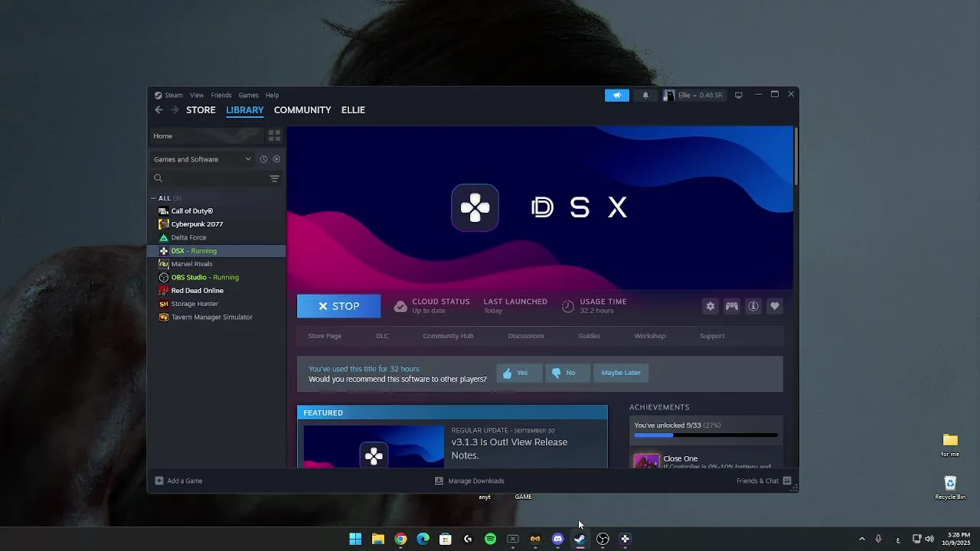Click the library page vertical scrollbar
The width and height of the screenshot is (980, 551).
pos(796,156)
